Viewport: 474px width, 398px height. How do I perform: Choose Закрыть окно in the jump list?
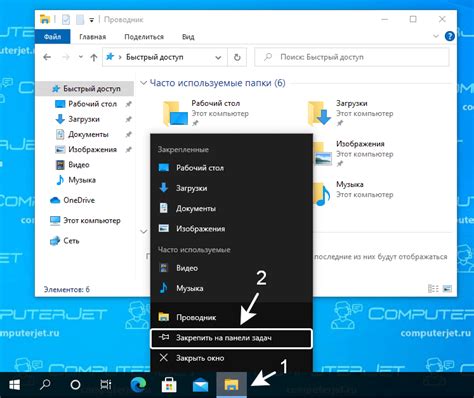pyautogui.click(x=231, y=358)
